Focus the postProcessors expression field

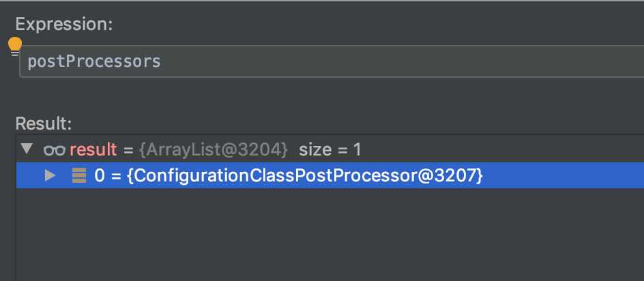pos(332,61)
